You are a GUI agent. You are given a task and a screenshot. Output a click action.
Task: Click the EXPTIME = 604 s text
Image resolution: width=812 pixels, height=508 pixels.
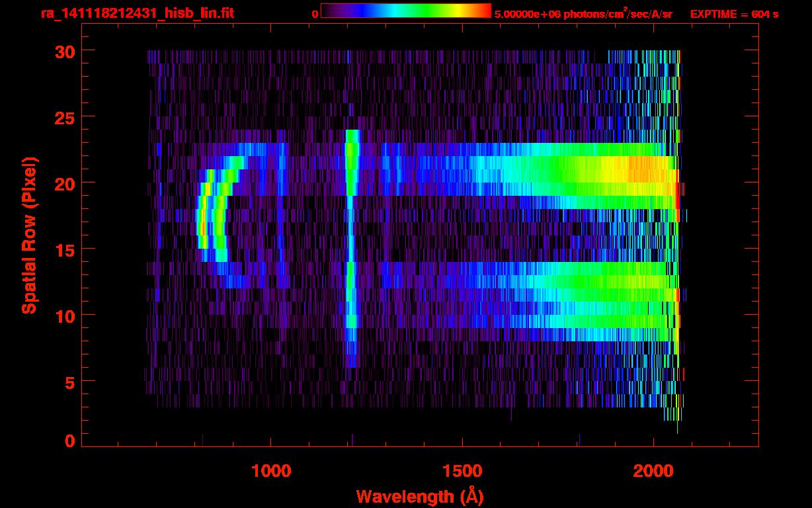point(734,14)
